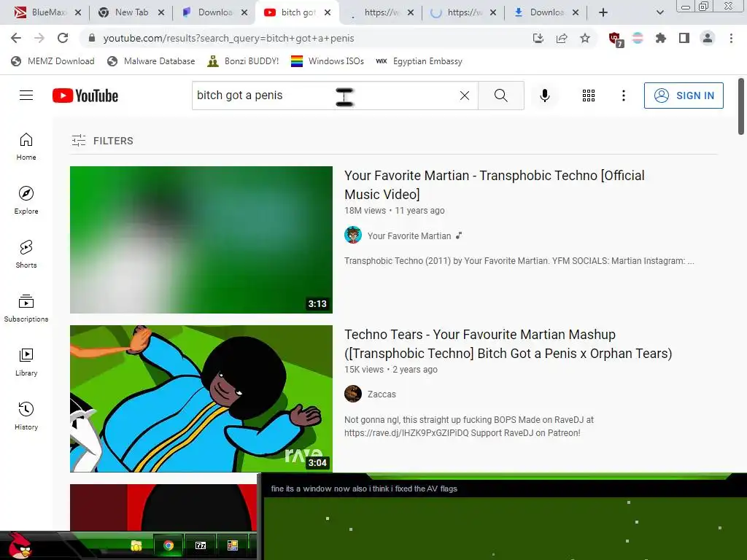Open YouTube settings three-dot menu
The image size is (747, 560).
click(x=623, y=96)
